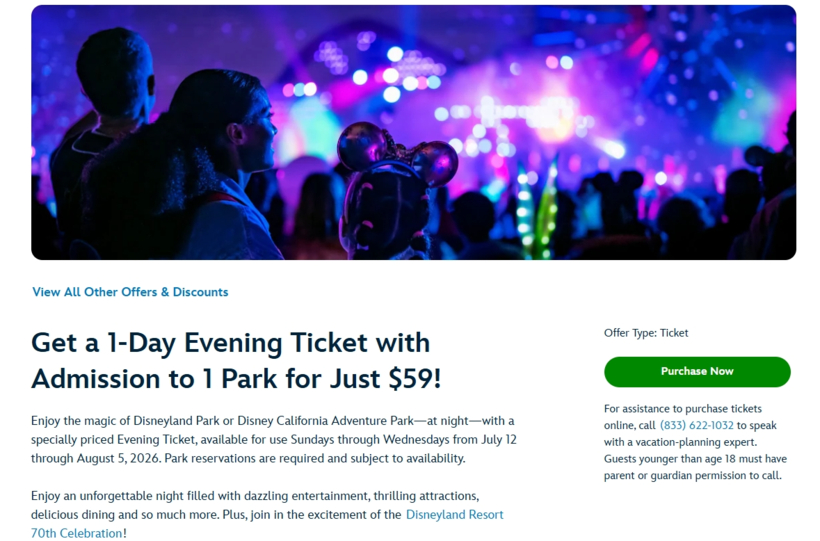Click the Mickey ears headband in the photo
Image resolution: width=820 pixels, height=541 pixels.
397,154
